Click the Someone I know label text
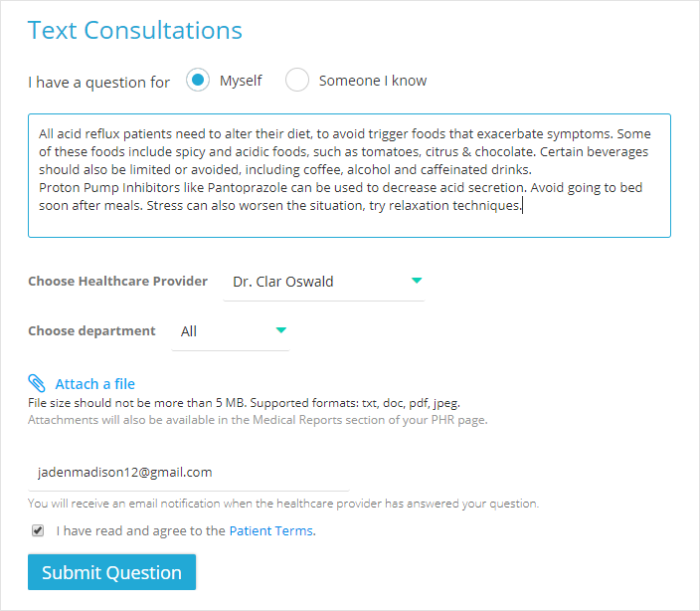 pos(373,81)
